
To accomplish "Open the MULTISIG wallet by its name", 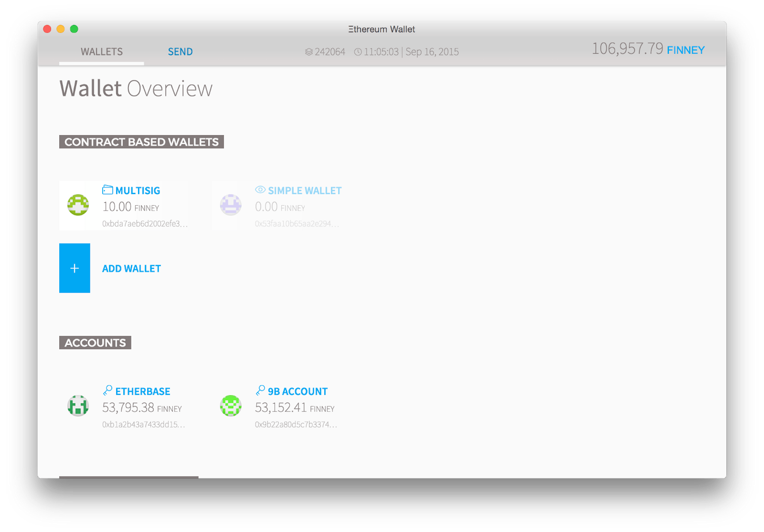I will pos(137,190).
